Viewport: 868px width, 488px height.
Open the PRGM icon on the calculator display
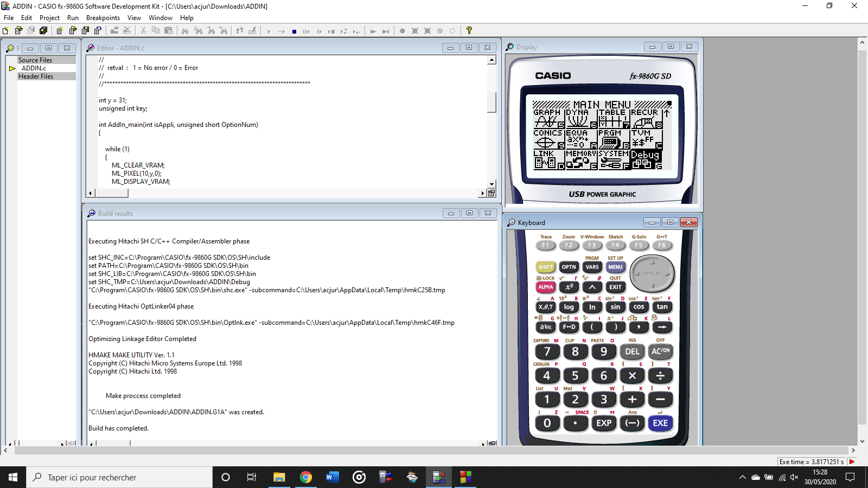613,139
